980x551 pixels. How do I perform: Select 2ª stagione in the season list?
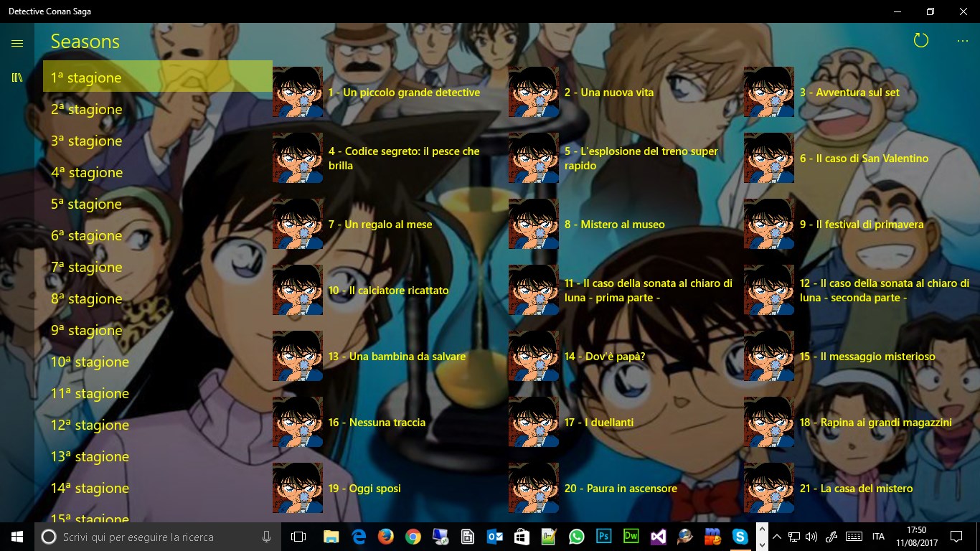(158, 109)
